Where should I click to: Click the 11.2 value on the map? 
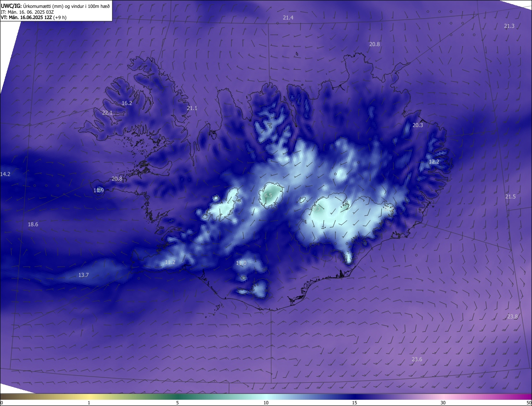pos(170,262)
